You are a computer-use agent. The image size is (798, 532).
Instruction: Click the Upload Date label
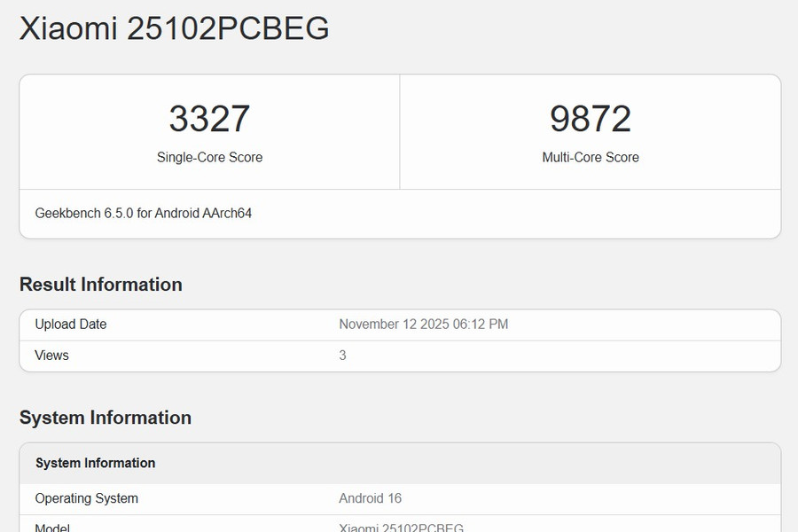click(x=71, y=325)
